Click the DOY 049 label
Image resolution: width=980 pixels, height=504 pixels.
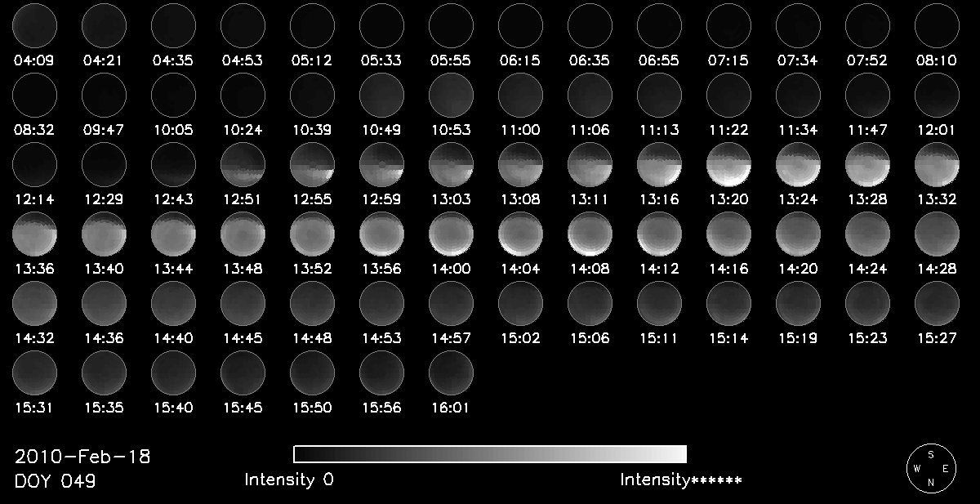56,481
